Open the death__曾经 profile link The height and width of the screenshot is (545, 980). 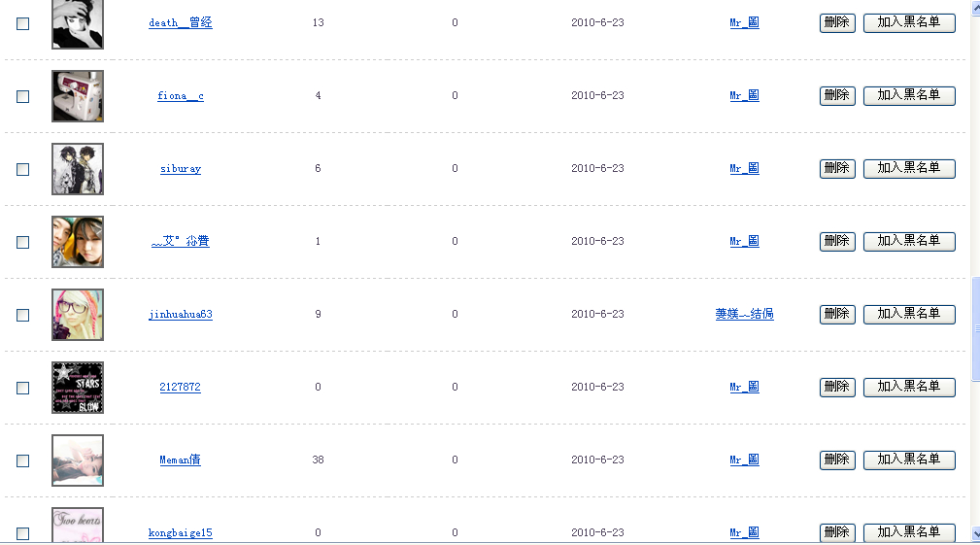pos(181,22)
